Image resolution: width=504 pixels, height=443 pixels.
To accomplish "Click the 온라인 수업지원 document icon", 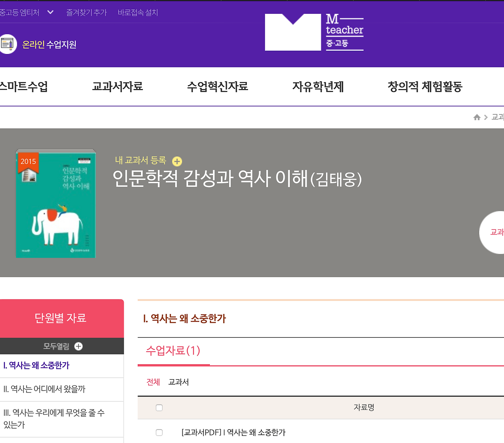I will 7,43.
